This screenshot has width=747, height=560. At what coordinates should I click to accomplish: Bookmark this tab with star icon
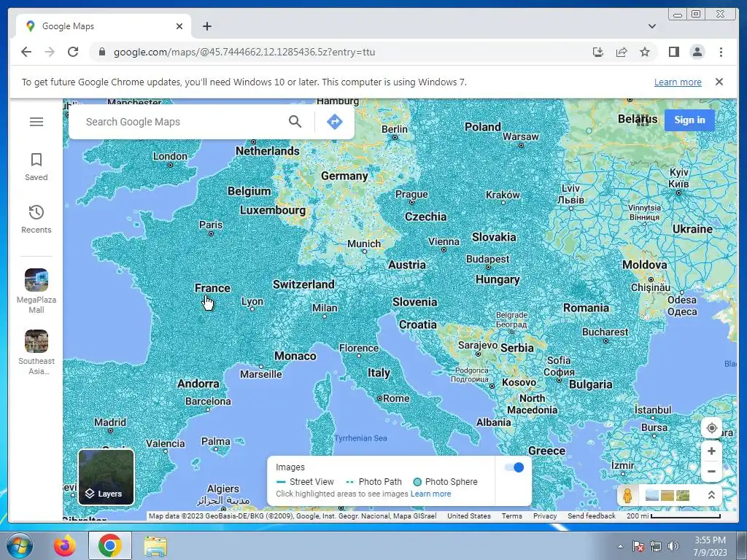(x=645, y=52)
